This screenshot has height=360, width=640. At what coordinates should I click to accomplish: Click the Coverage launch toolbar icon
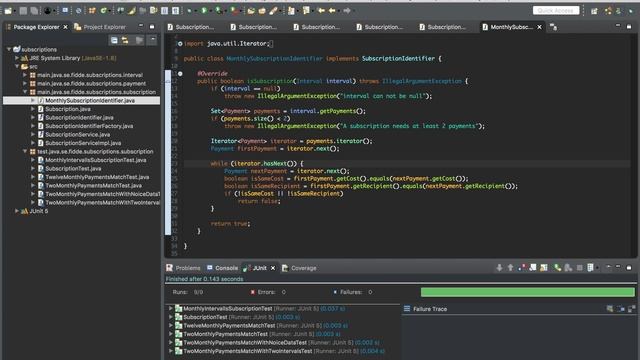219,11
